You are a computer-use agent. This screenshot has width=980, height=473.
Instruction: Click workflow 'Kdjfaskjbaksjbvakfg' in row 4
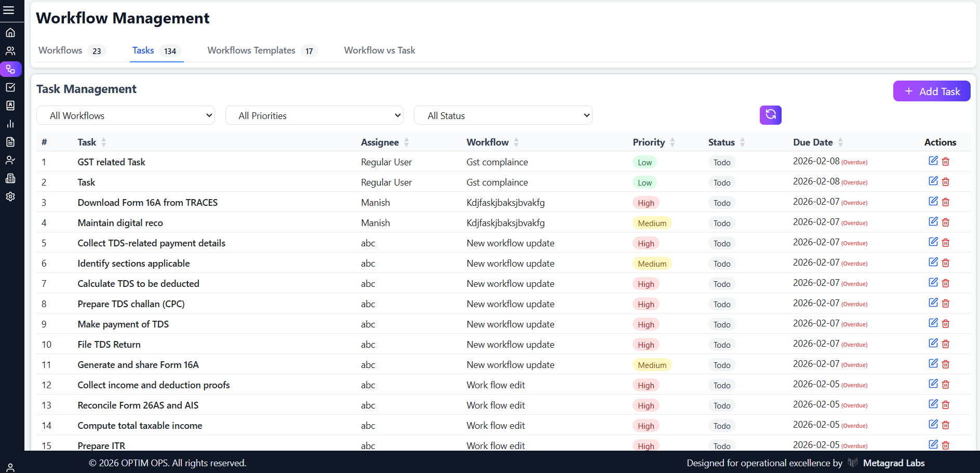click(505, 223)
